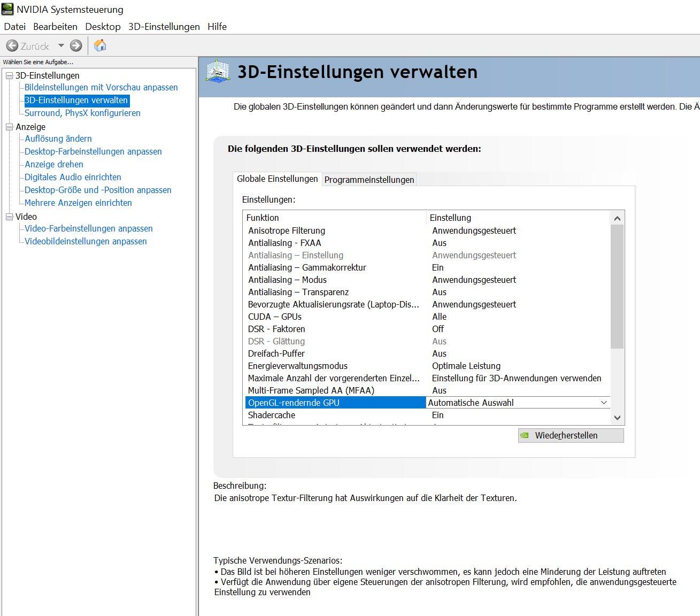The image size is (700, 616).
Task: Open Auflösung ändern link
Action: 58,138
